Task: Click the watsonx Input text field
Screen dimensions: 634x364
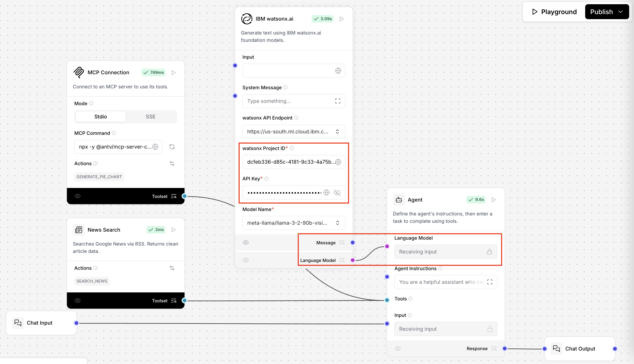Action: 294,71
